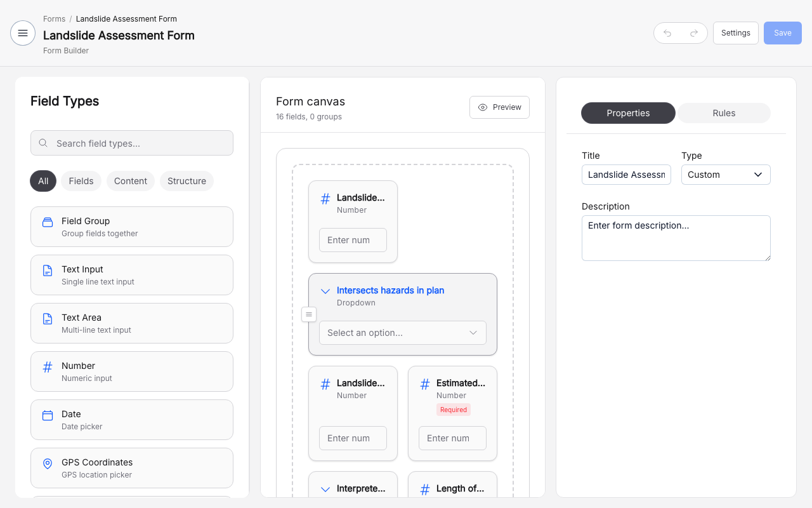Viewport: 812px width, 508px height.
Task: Click the Settings button
Action: point(735,33)
